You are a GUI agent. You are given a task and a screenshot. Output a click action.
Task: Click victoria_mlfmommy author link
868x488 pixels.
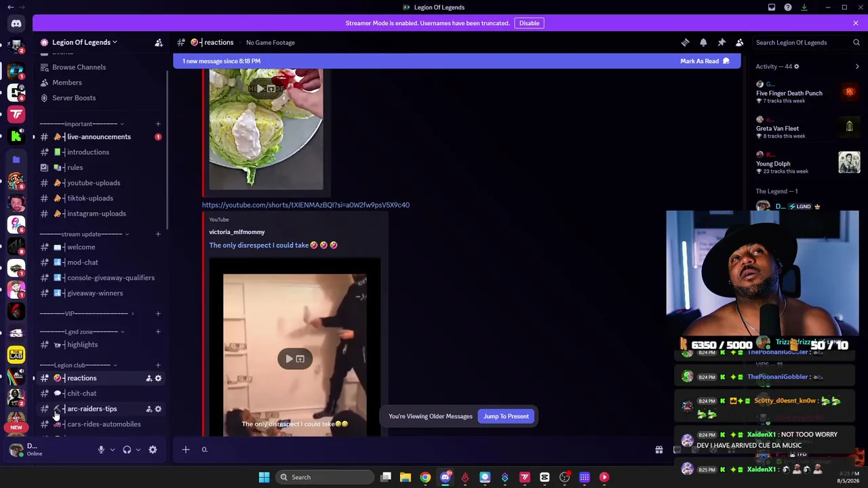(x=237, y=232)
